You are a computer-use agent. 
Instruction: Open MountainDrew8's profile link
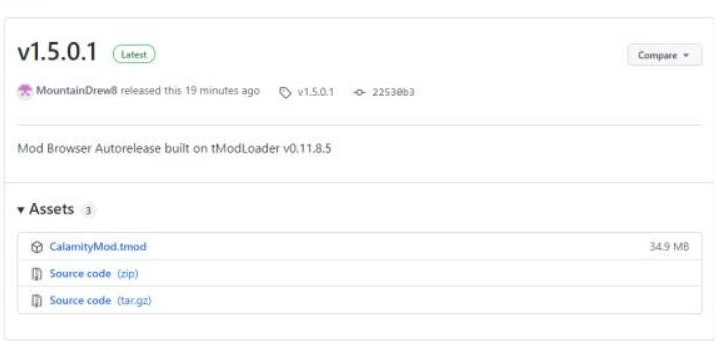(x=77, y=91)
